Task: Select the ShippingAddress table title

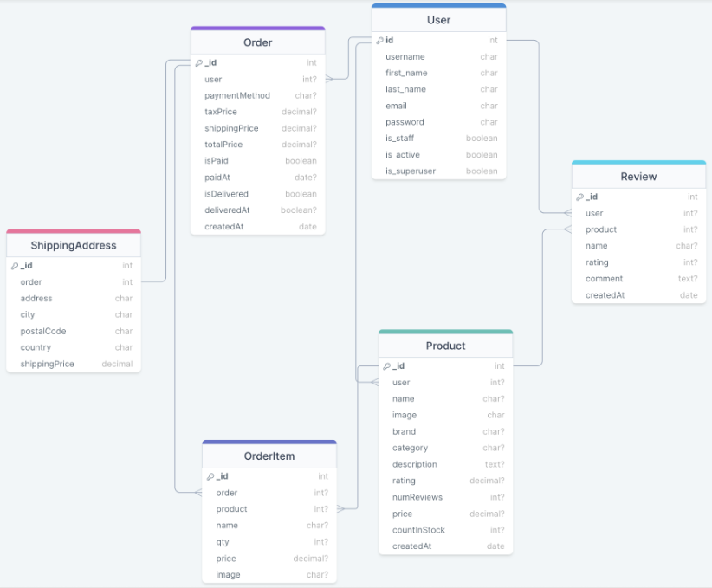Action: pos(74,245)
